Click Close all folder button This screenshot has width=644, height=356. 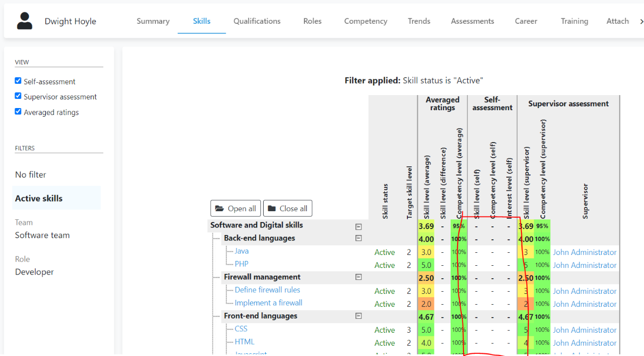(287, 209)
